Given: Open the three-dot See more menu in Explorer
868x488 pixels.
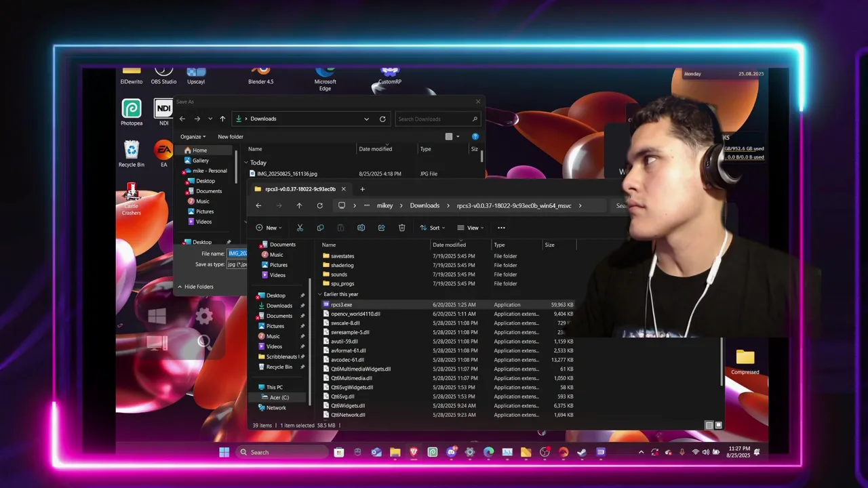Looking at the screenshot, I should point(501,228).
